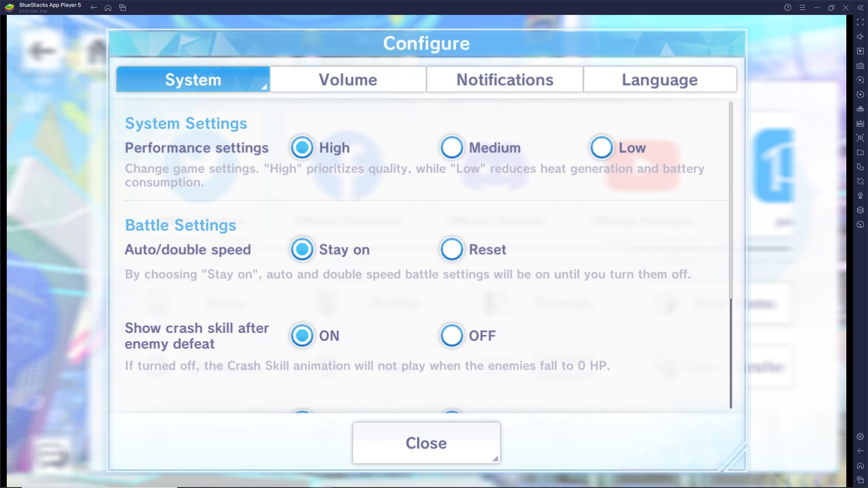Toggle crash skill display ON

[302, 335]
